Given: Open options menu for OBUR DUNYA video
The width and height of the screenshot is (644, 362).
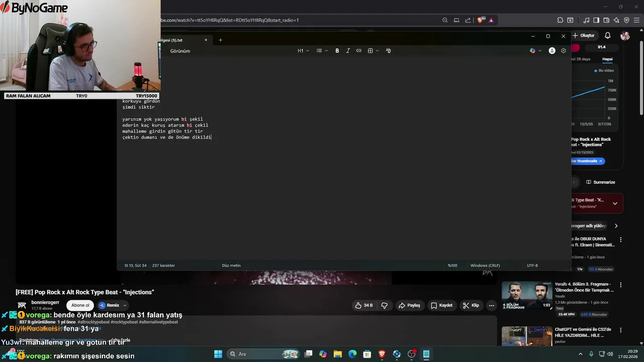Looking at the screenshot, I should (x=620, y=240).
